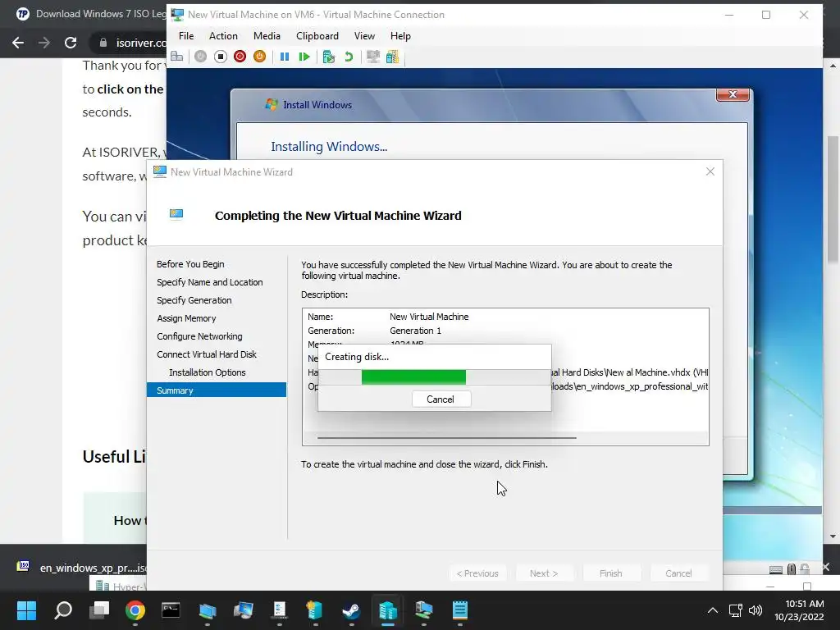Open the Media menu
Screen dimensions: 840x630
point(267,36)
